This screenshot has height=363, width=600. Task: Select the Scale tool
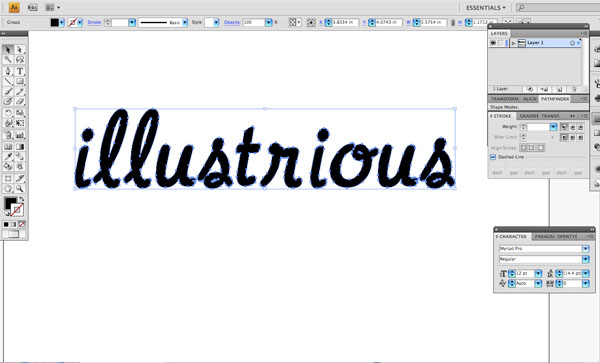(x=20, y=113)
